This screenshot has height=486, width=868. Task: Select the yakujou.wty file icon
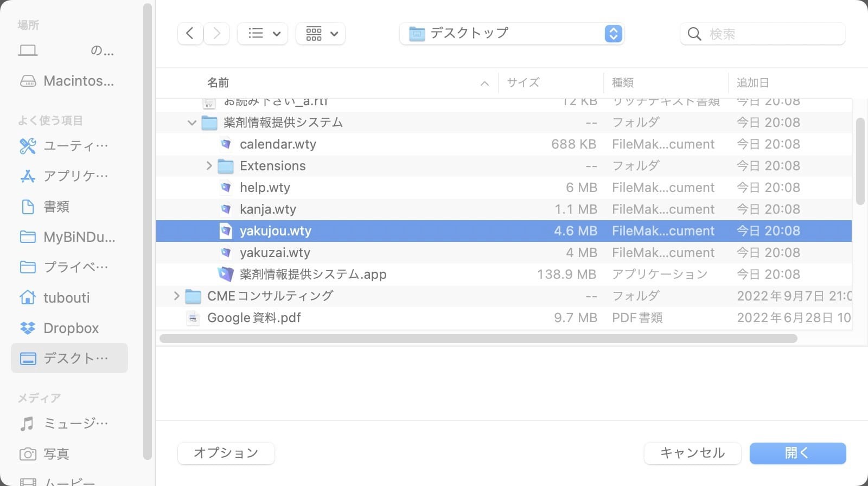pos(226,231)
